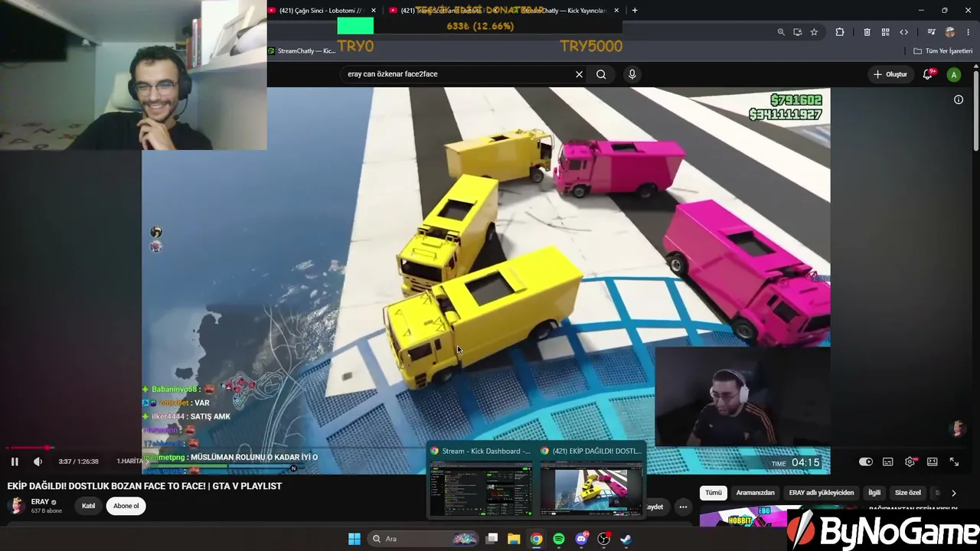Enter fullscreen mode in the player
Screen dimensions: 980x551
[954, 461]
